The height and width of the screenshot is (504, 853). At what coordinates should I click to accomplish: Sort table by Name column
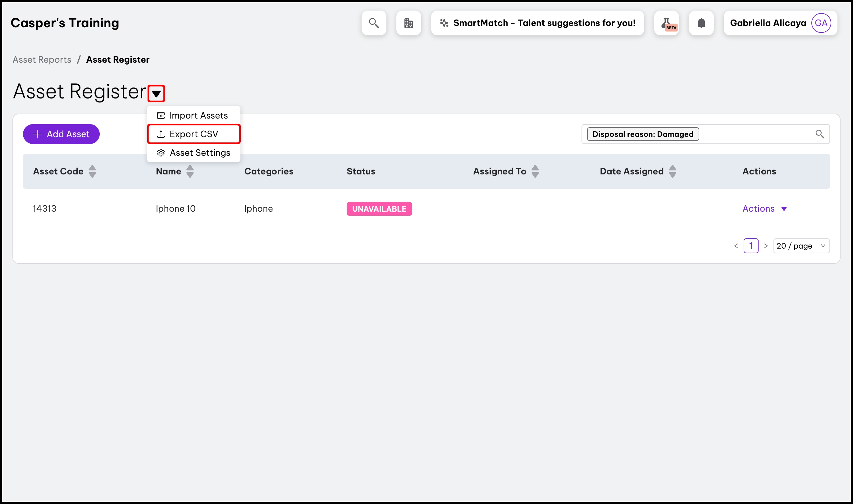point(190,172)
